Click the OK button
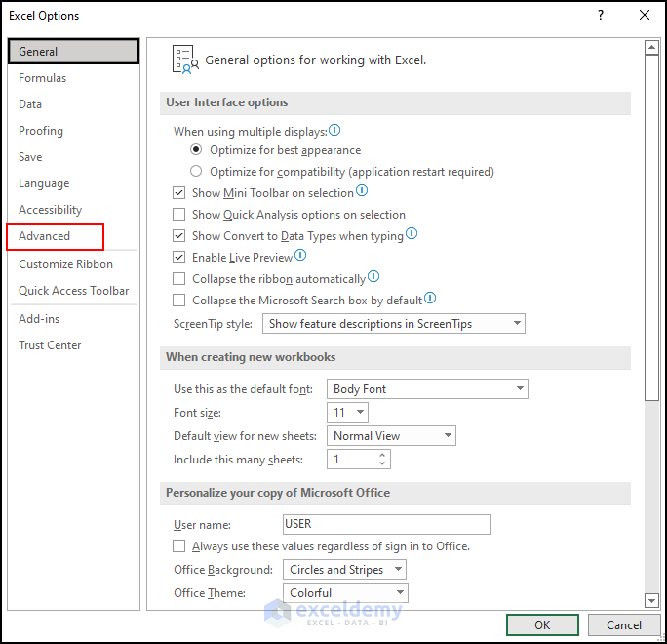The height and width of the screenshot is (644, 667). pyautogui.click(x=542, y=624)
